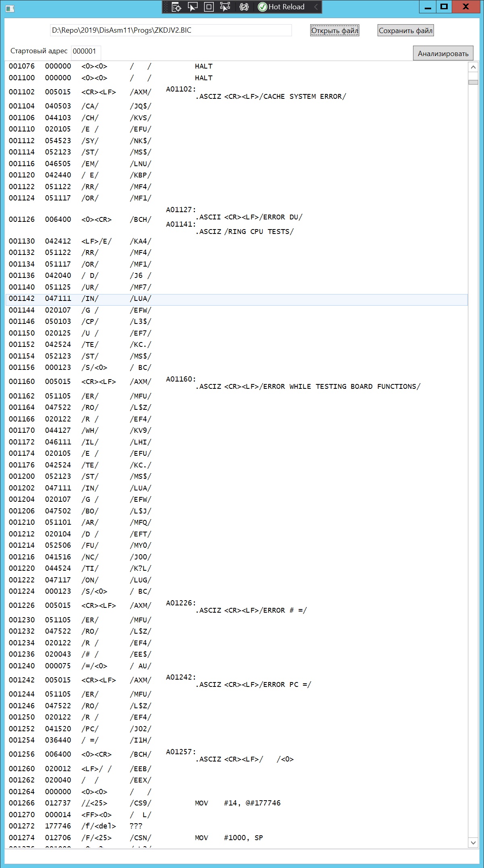Click the binding diagnostics braces icon
The width and height of the screenshot is (484, 868).
244,7
